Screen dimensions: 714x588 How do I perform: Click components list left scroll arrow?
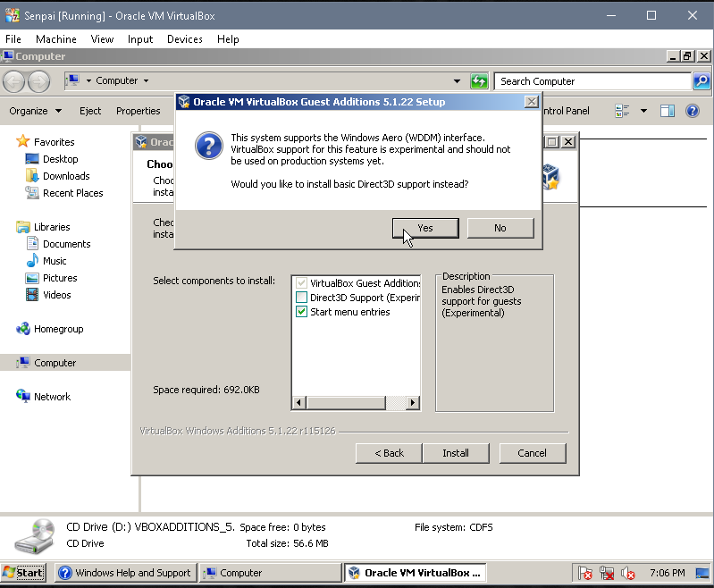pyautogui.click(x=298, y=403)
